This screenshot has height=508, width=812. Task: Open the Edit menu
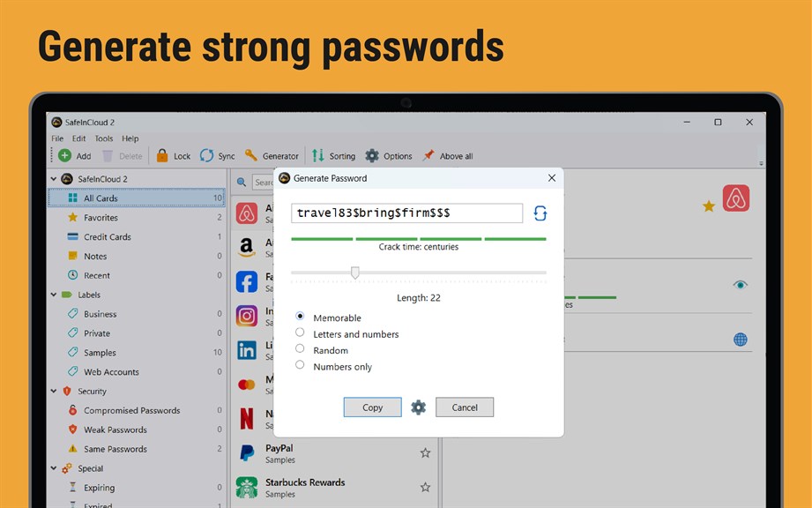(x=78, y=138)
